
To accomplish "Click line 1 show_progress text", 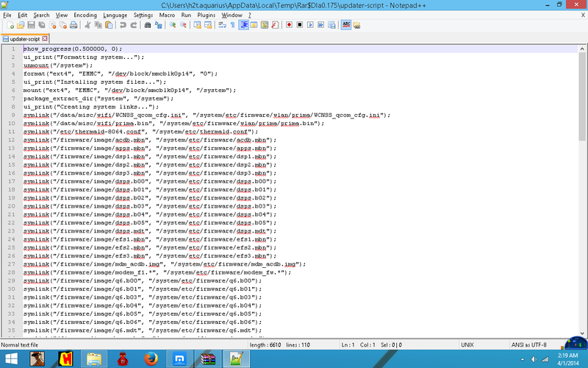I will click(73, 49).
